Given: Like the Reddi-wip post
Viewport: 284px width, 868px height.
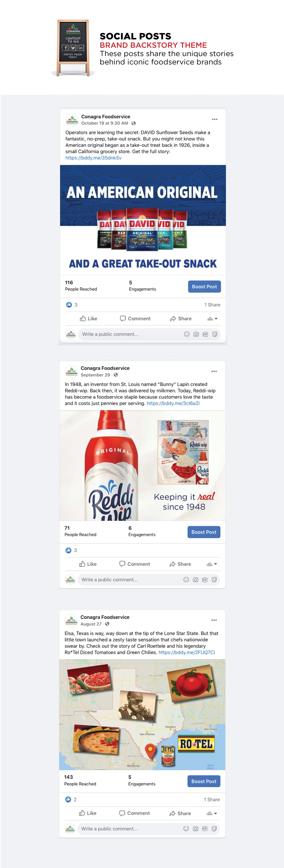Looking at the screenshot, I should tap(88, 564).
